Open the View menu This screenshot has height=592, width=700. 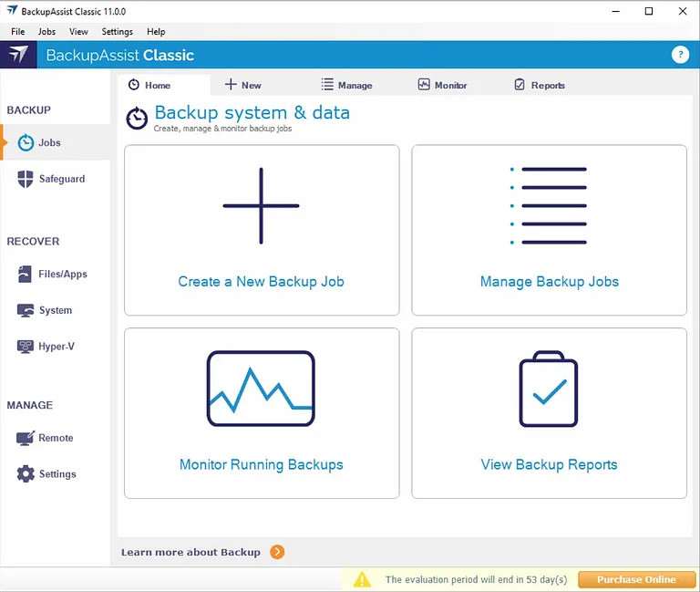78,32
